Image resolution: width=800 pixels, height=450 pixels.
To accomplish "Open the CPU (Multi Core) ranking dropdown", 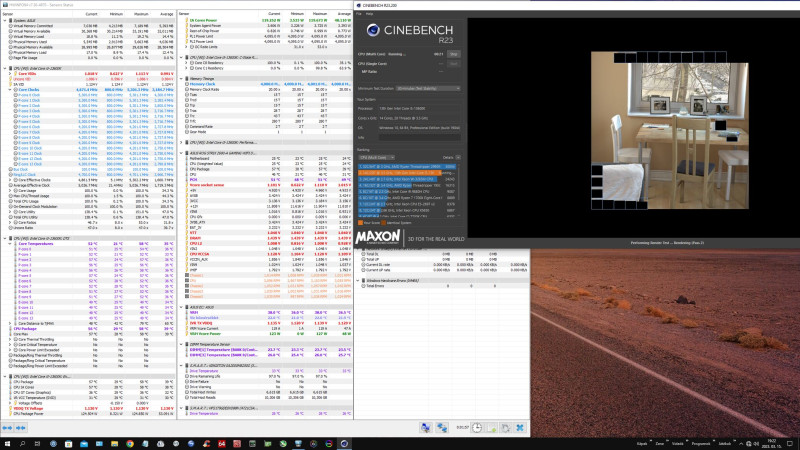I will pos(377,158).
